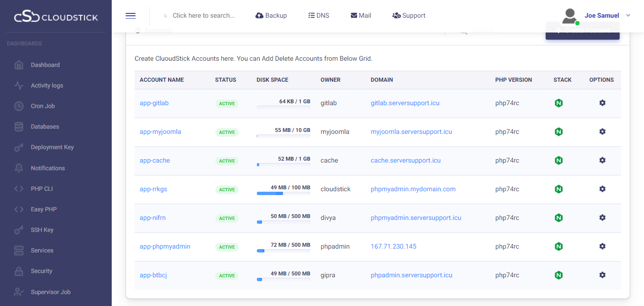Open the app-rrkgs account link
The width and height of the screenshot is (644, 306).
pos(153,189)
